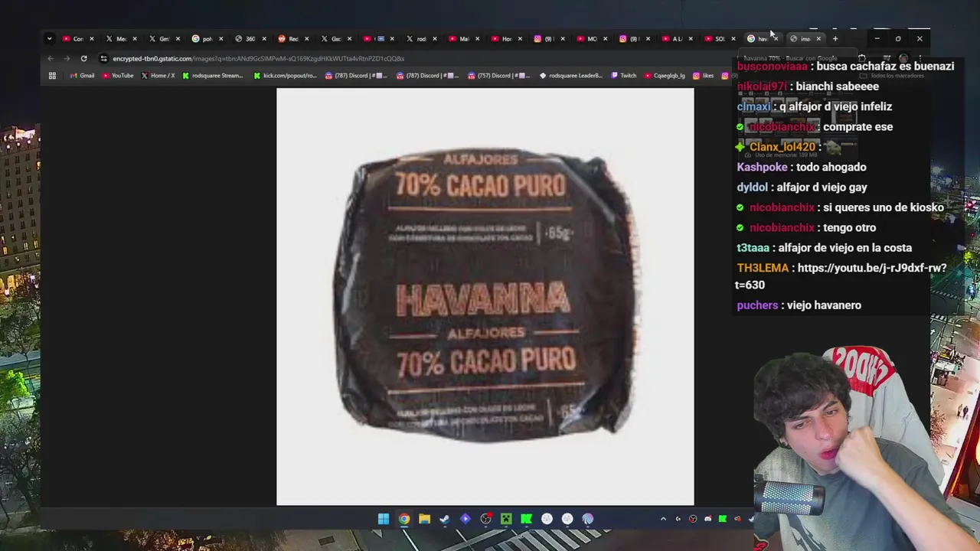The width and height of the screenshot is (980, 551).
Task: Click nicobianchix username on 'tengo otro' message
Action: (x=782, y=227)
